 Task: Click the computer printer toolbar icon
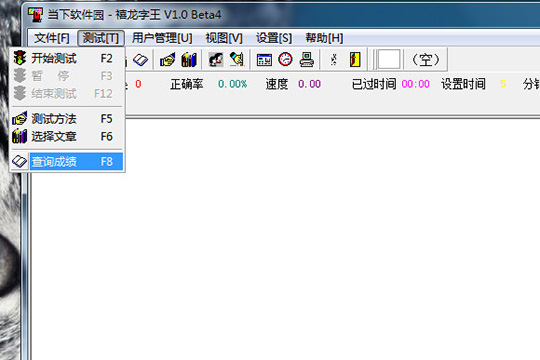(306, 60)
